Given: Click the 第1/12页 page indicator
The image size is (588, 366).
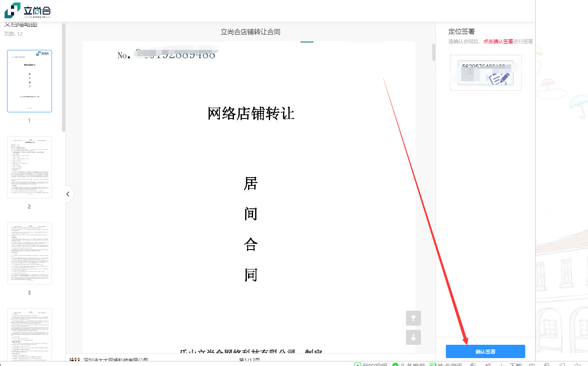Looking at the screenshot, I should point(249,360).
